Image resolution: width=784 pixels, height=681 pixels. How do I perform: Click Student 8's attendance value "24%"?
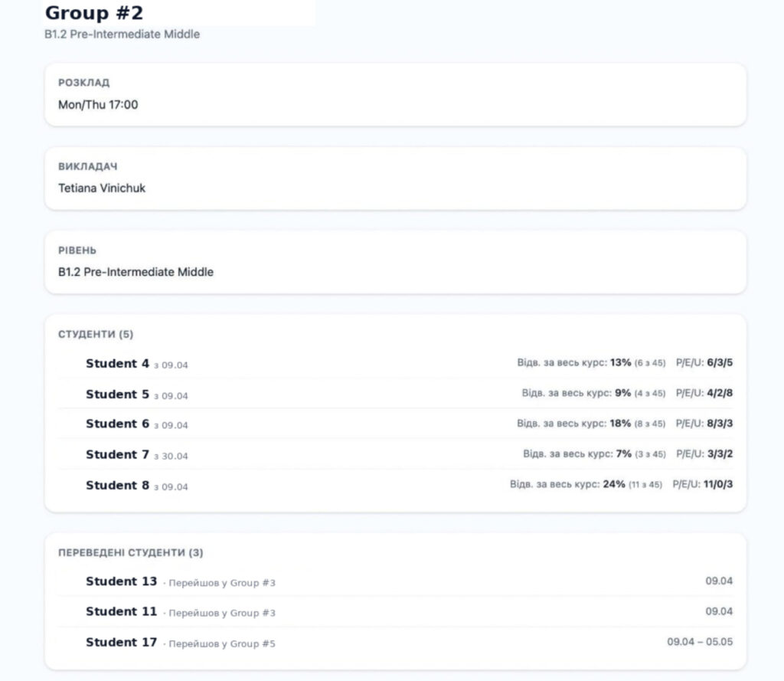(x=614, y=484)
